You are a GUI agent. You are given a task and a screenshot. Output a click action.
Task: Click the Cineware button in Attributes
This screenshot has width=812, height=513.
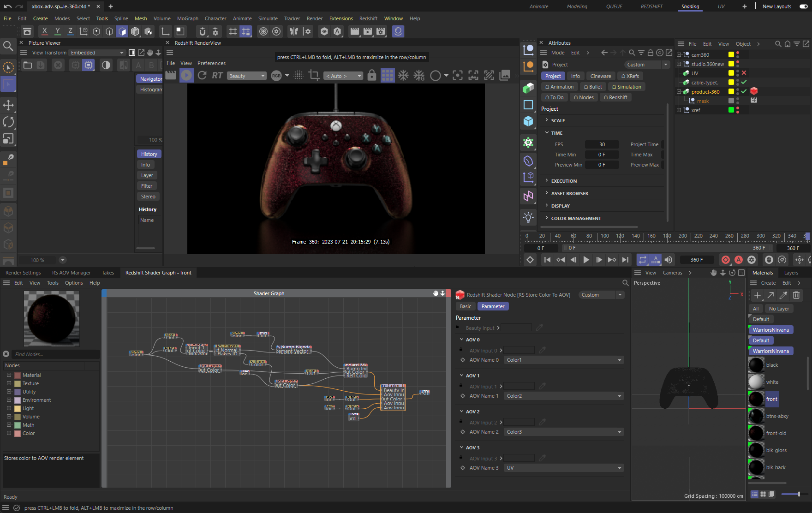[601, 76]
